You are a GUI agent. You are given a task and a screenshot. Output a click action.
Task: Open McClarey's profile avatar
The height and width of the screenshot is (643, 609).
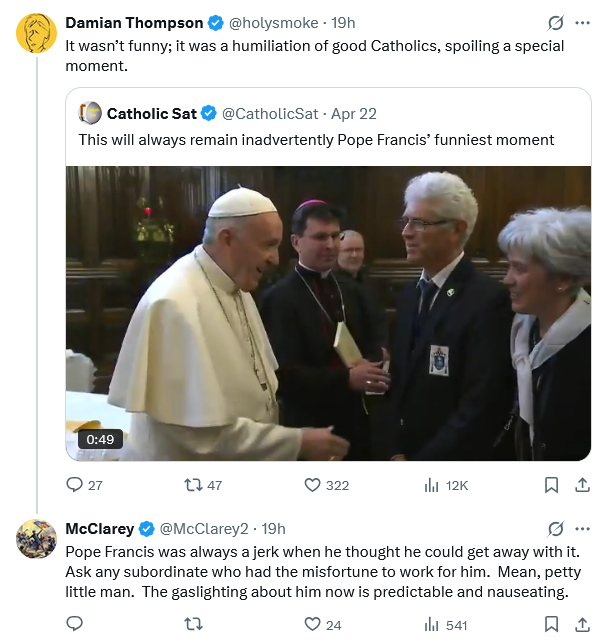36,539
